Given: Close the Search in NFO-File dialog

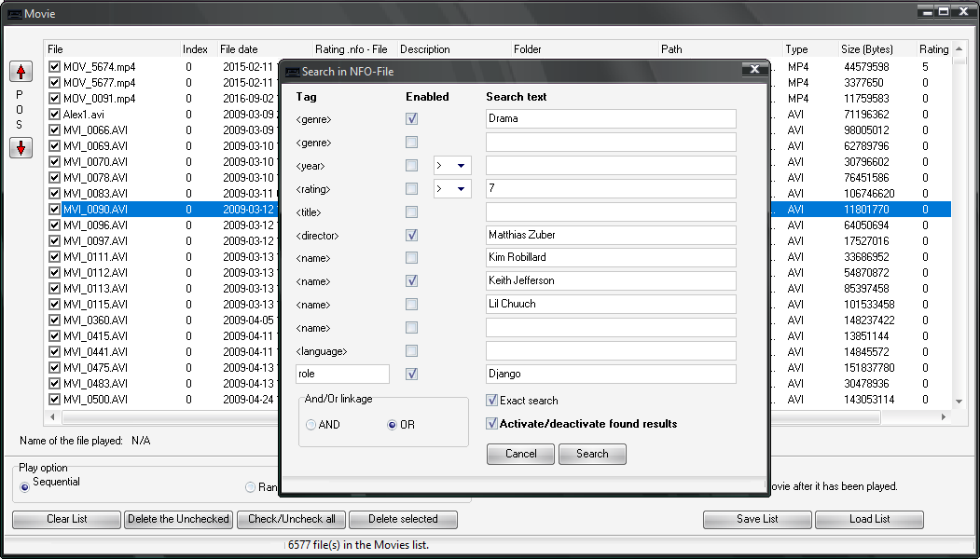Looking at the screenshot, I should click(754, 69).
